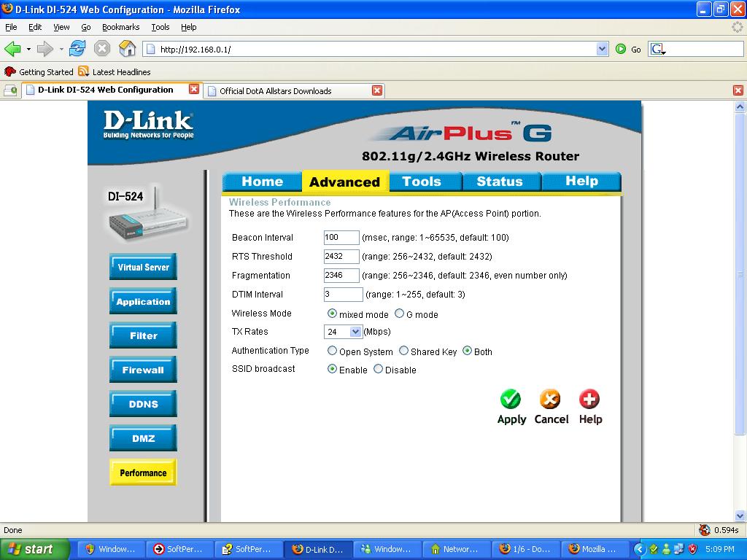
Task: Click the new tab icon on tab bar
Action: [x=10, y=90]
